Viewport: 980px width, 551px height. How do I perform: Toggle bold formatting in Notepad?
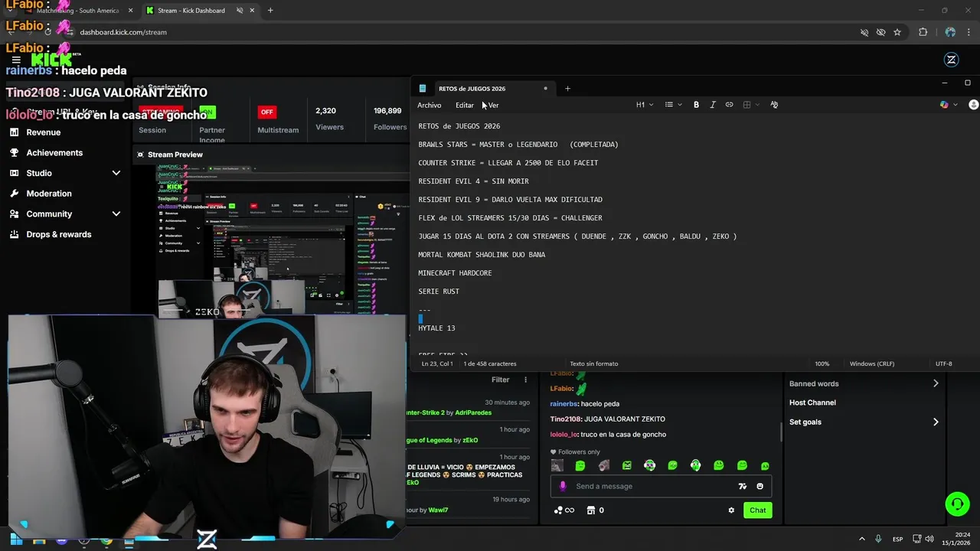[696, 105]
